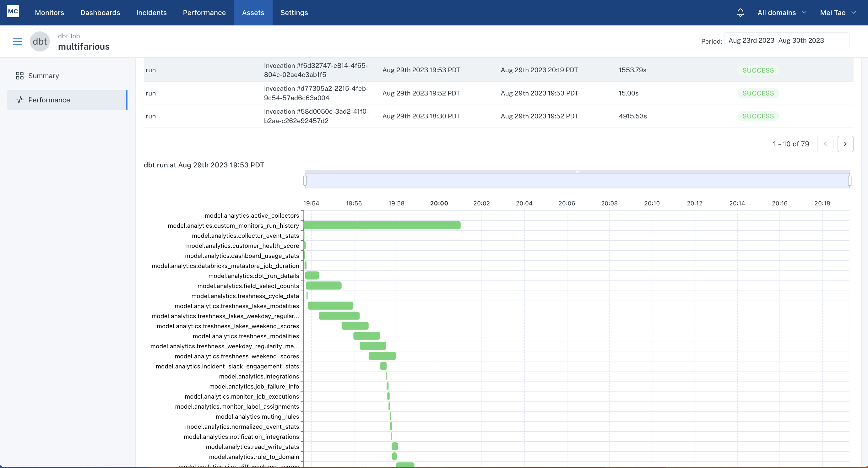Go to next page of runs
The width and height of the screenshot is (868, 468).
point(845,144)
